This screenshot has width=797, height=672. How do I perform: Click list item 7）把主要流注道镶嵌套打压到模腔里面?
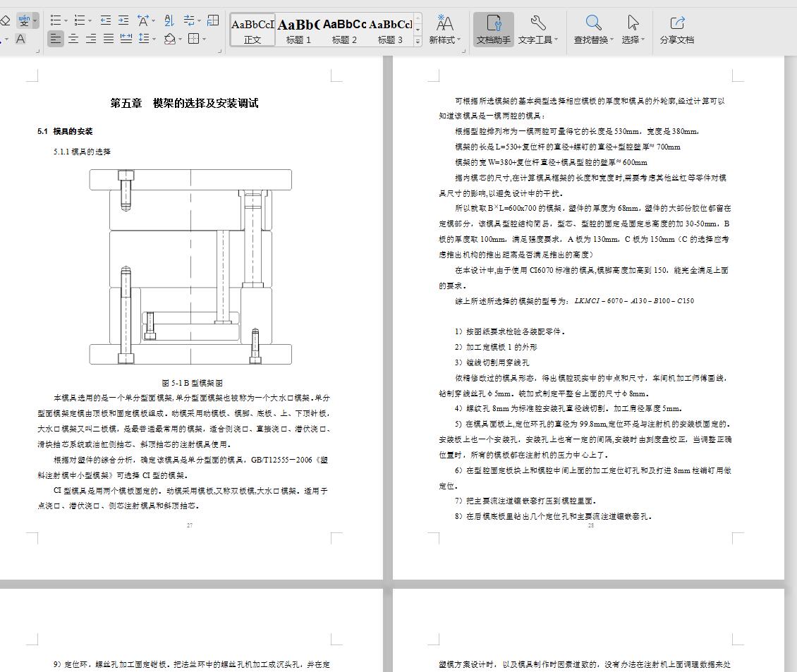coord(525,501)
